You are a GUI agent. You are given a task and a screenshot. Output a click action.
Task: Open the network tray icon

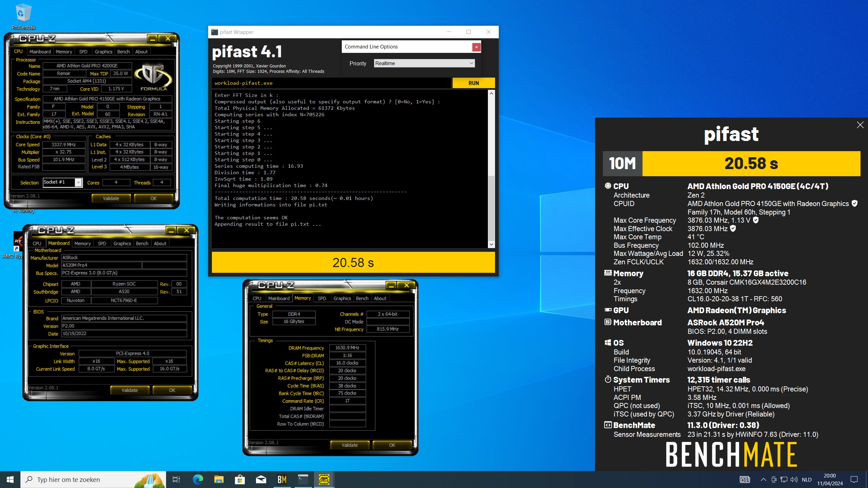click(784, 480)
